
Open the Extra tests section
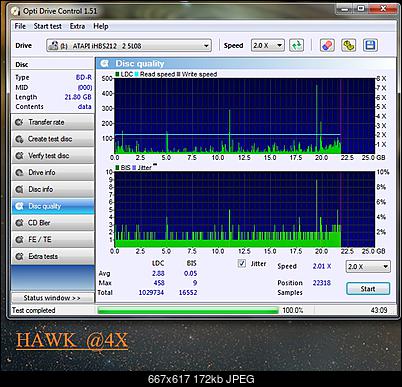[x=53, y=256]
